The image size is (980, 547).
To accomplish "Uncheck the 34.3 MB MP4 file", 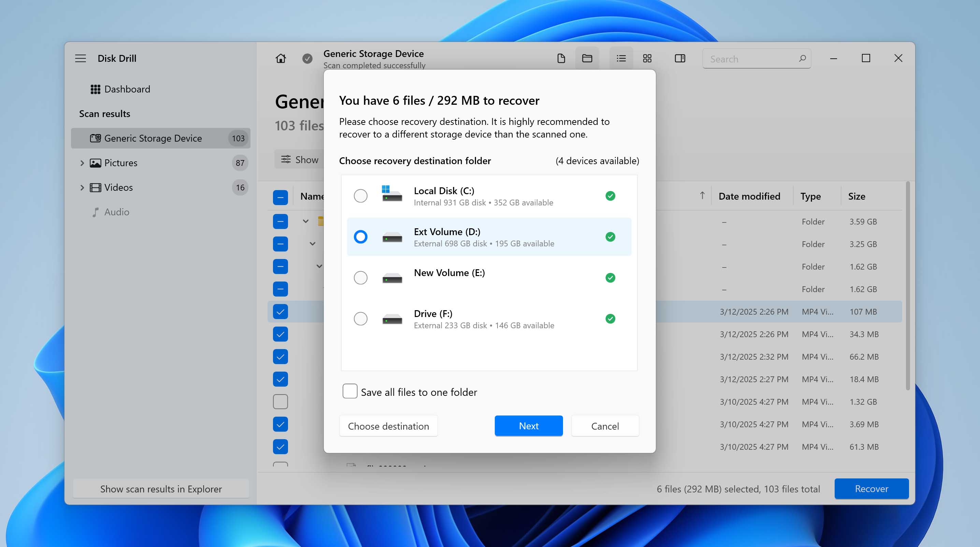I will [x=280, y=334].
